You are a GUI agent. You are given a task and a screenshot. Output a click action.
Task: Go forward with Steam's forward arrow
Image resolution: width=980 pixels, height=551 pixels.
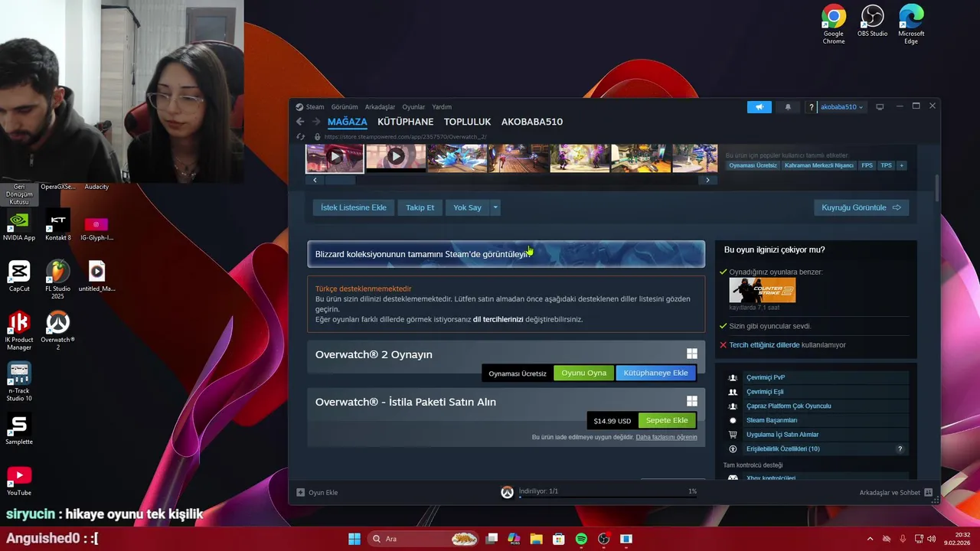(315, 122)
